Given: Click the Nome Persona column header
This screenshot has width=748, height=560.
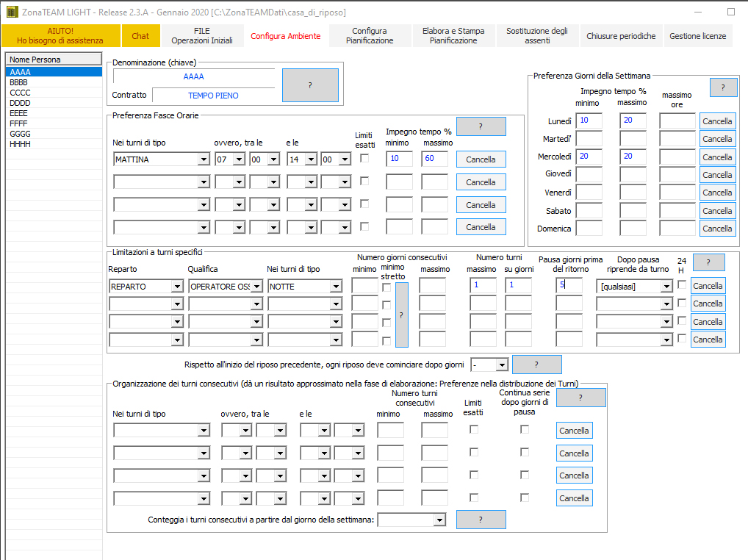Looking at the screenshot, I should [54, 59].
